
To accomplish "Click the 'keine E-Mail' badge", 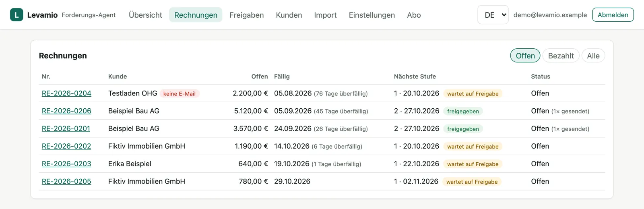I will pyautogui.click(x=180, y=94).
